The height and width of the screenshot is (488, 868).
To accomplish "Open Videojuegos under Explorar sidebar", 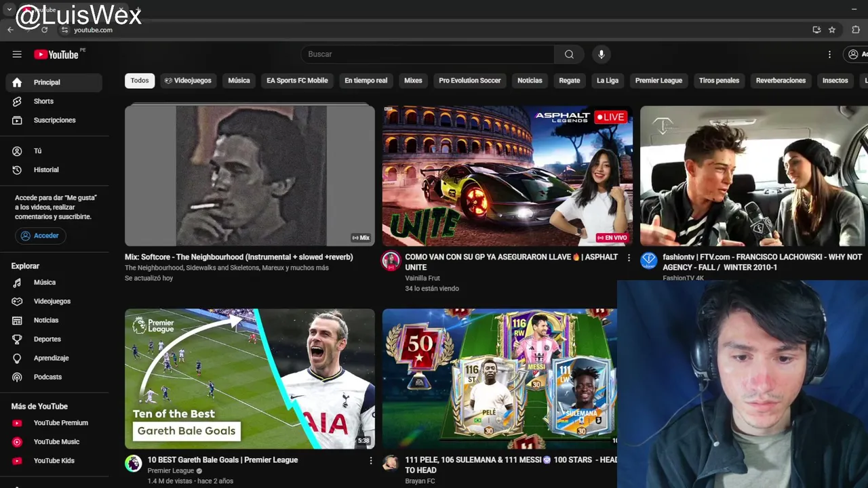I will tap(54, 301).
